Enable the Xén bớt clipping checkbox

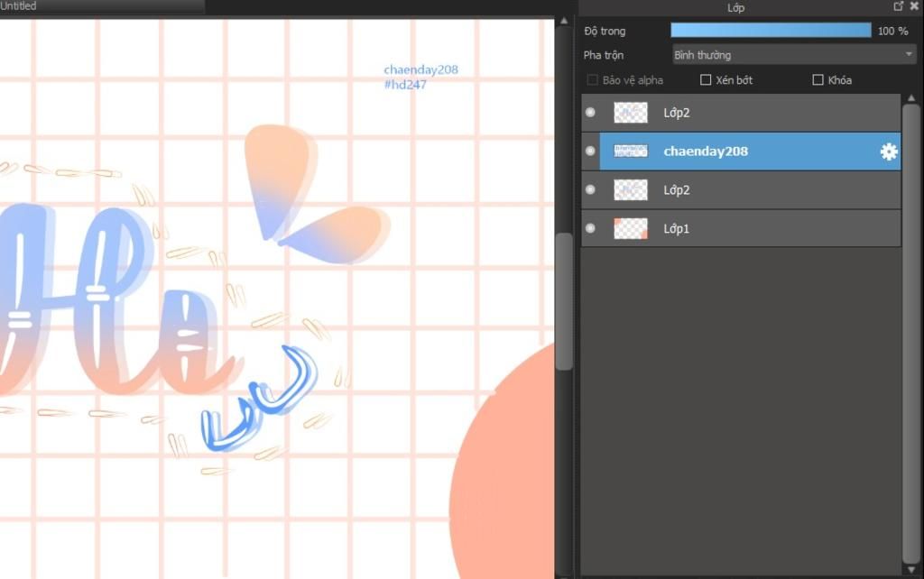coord(706,79)
